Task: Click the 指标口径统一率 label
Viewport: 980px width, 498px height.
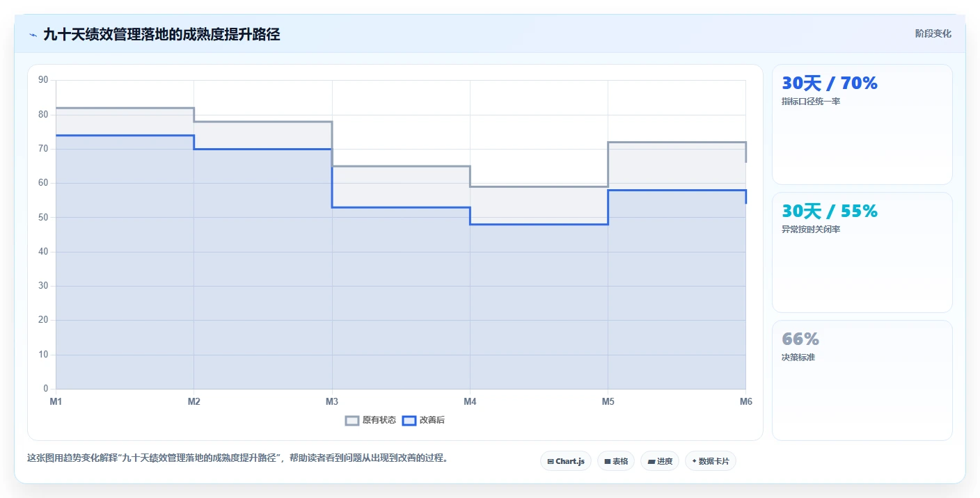Action: pos(811,102)
